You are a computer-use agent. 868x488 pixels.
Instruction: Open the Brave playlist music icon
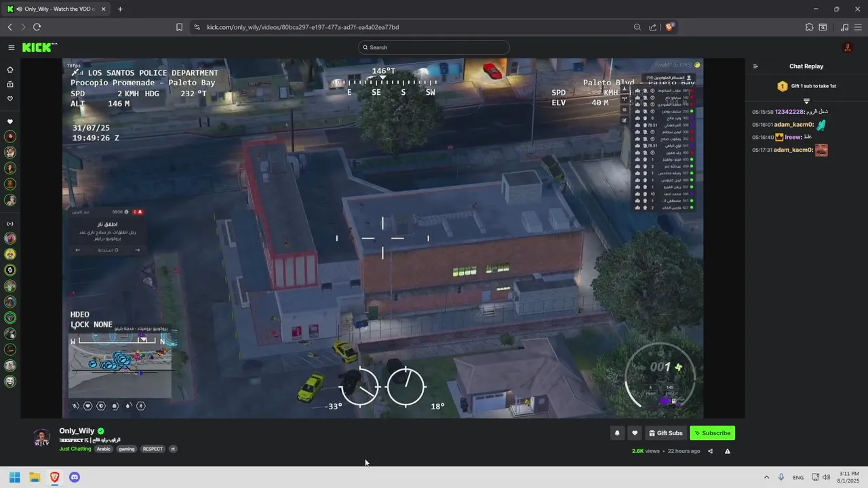(844, 27)
